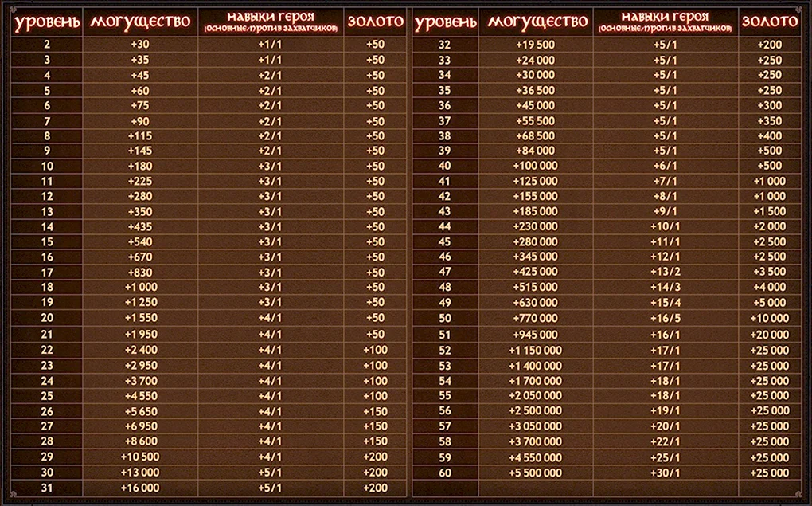The image size is (812, 506).
Task: Select the might value +19 500
Action: [536, 45]
